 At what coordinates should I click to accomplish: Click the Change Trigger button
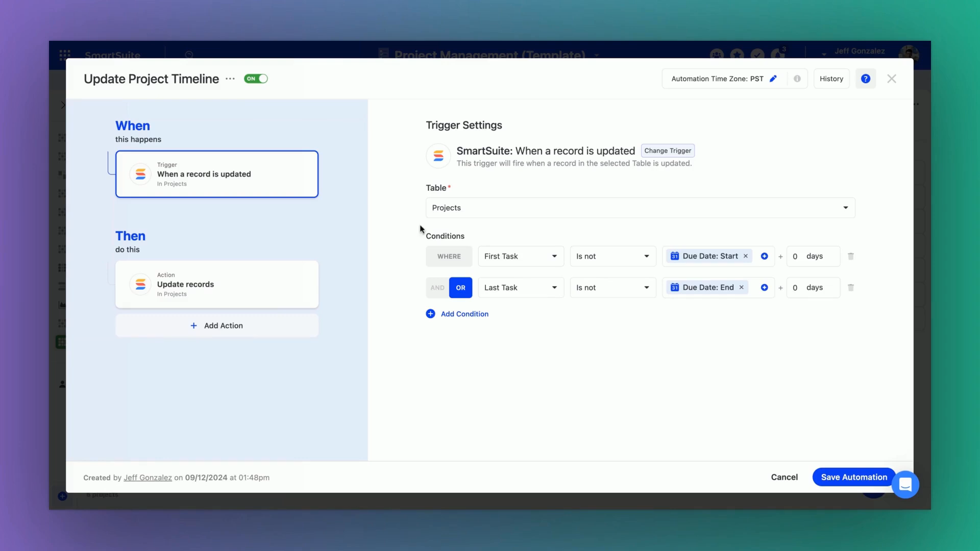pos(668,151)
